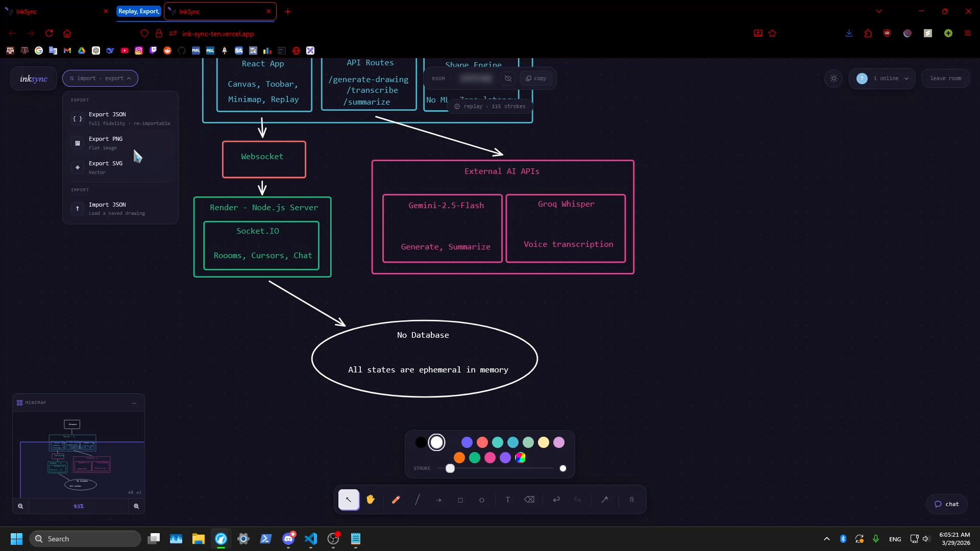Select the pencil draw tool
Screen dimensions: 980x551
pyautogui.click(x=396, y=500)
